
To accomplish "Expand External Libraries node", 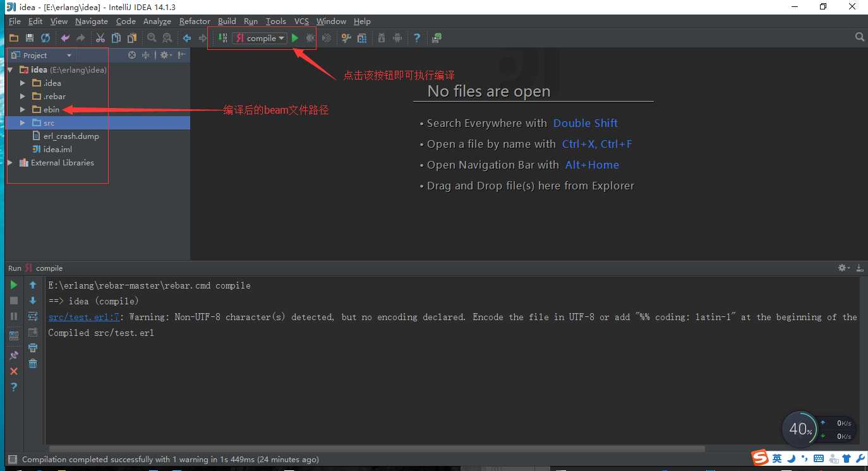I will pos(10,163).
